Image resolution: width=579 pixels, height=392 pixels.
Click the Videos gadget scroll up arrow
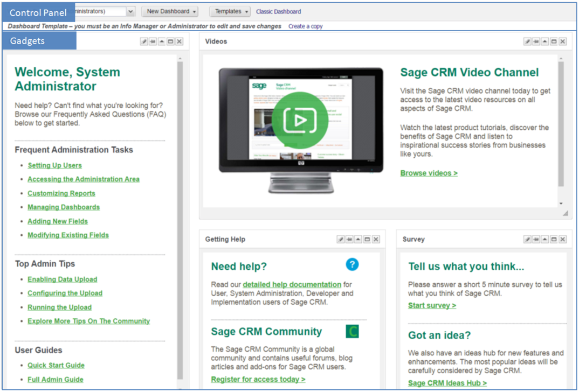561,59
